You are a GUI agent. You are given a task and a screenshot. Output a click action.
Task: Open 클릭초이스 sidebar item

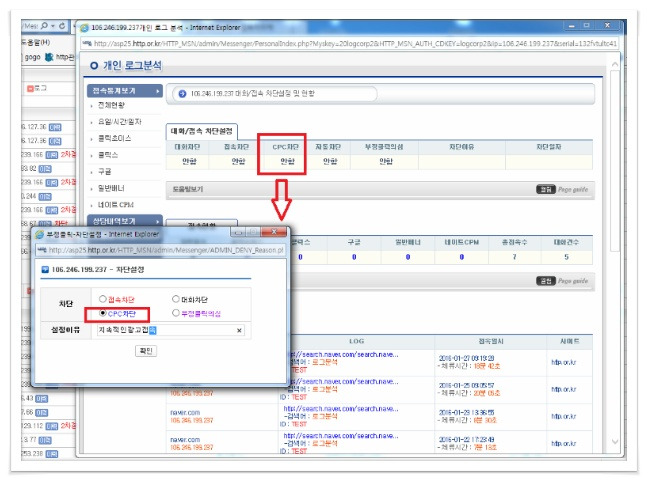point(114,138)
